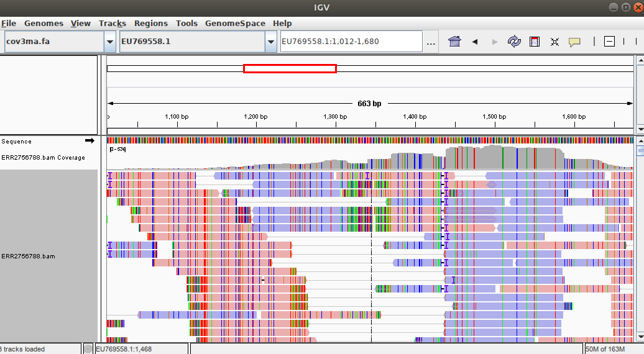Screen dimensions: 644x354
Task: Click the locus field EU769558.1:1,012-1,680
Action: (x=351, y=42)
